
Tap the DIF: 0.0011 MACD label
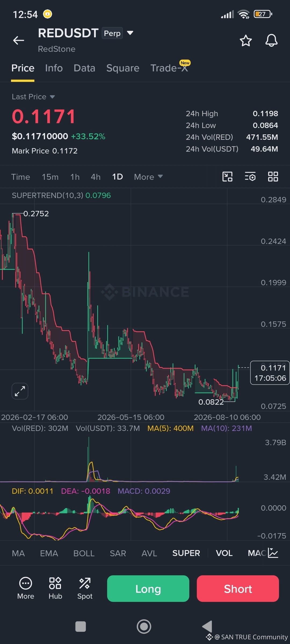pos(32,491)
